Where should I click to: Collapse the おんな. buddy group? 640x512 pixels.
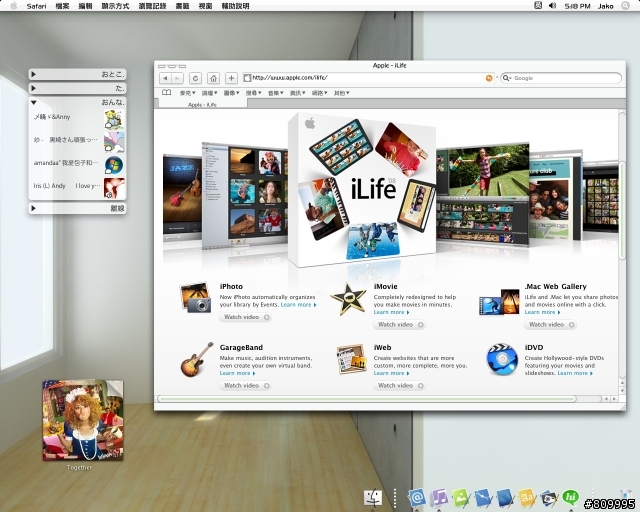(33, 102)
